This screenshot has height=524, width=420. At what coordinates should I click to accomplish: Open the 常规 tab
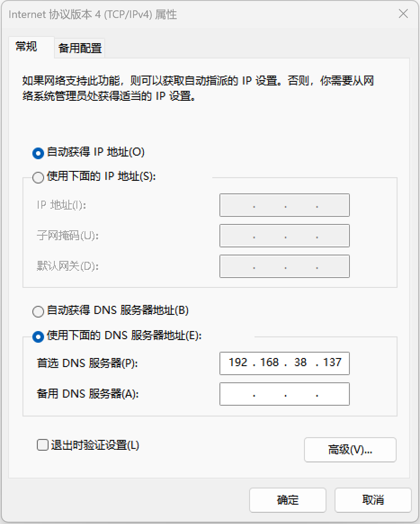[x=27, y=46]
